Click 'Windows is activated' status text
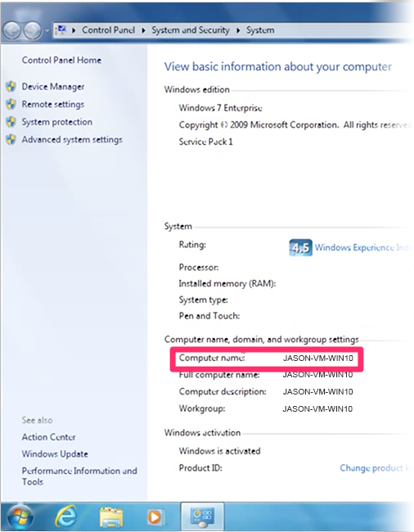Screen dimensions: 414x532 (x=220, y=451)
